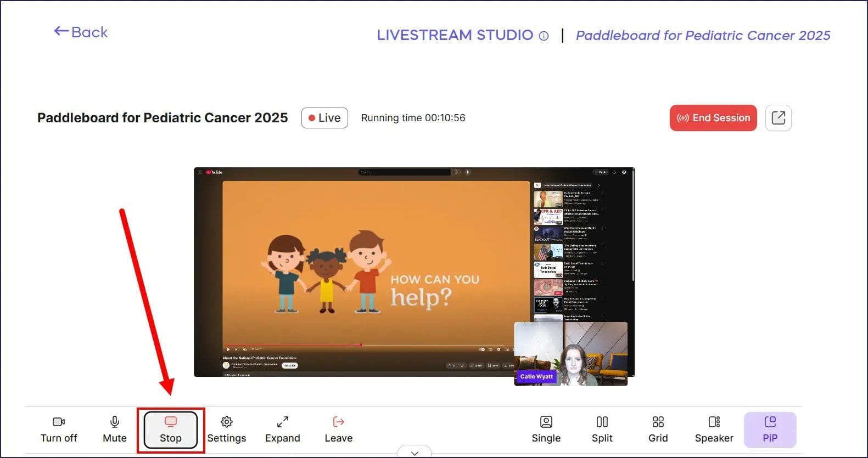
Task: Choose the Grid layout
Action: (658, 429)
